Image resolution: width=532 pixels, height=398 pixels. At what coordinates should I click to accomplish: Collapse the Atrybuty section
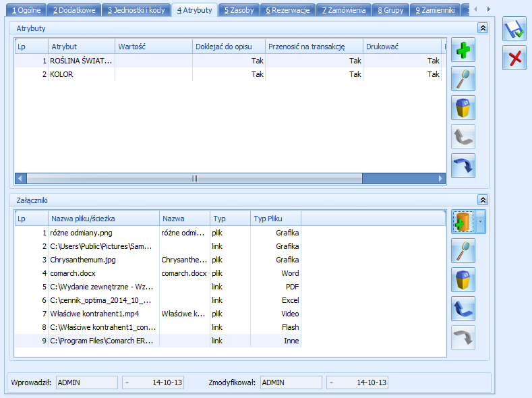pyautogui.click(x=483, y=28)
